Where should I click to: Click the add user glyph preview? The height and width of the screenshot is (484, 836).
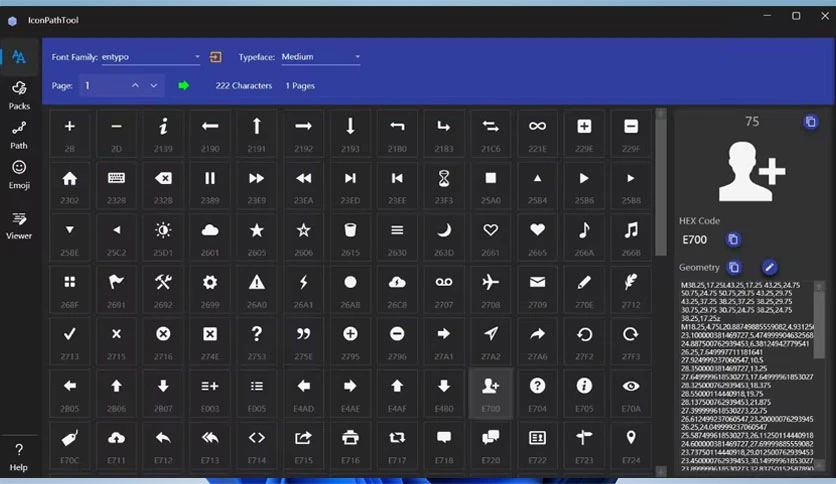[752, 171]
